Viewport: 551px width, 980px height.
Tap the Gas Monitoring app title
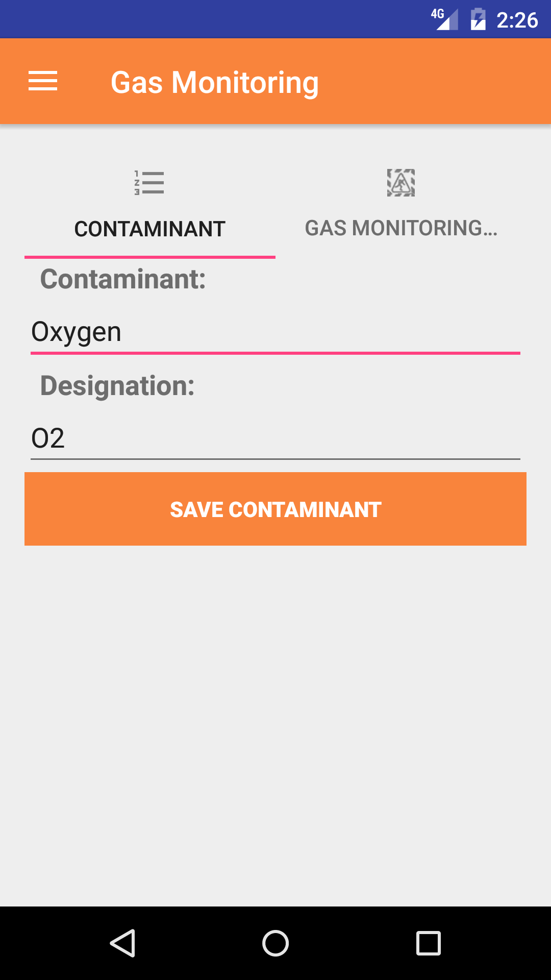tap(215, 82)
